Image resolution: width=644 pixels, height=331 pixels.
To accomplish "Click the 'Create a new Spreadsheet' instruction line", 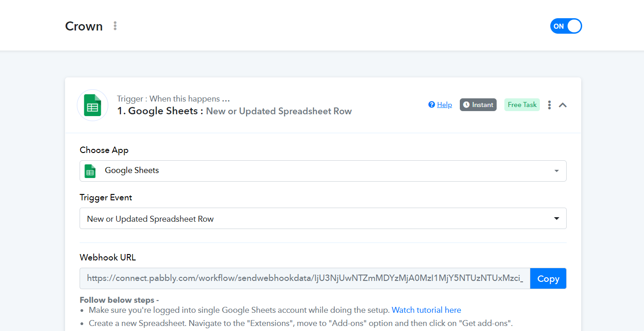I will point(301,324).
